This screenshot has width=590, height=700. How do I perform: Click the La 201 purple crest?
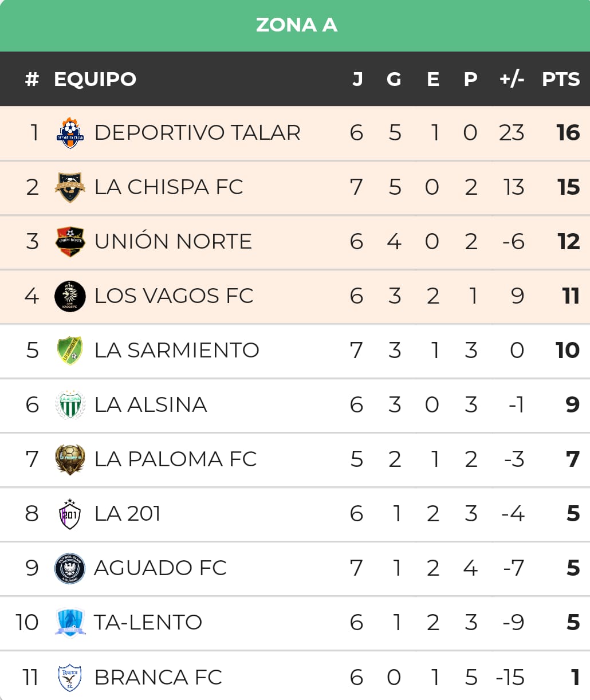(x=70, y=514)
